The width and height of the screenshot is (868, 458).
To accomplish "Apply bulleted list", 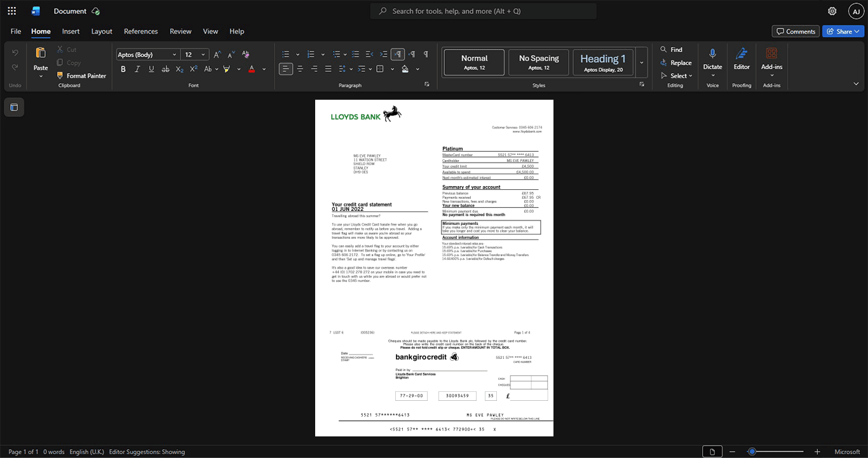I will (x=286, y=55).
